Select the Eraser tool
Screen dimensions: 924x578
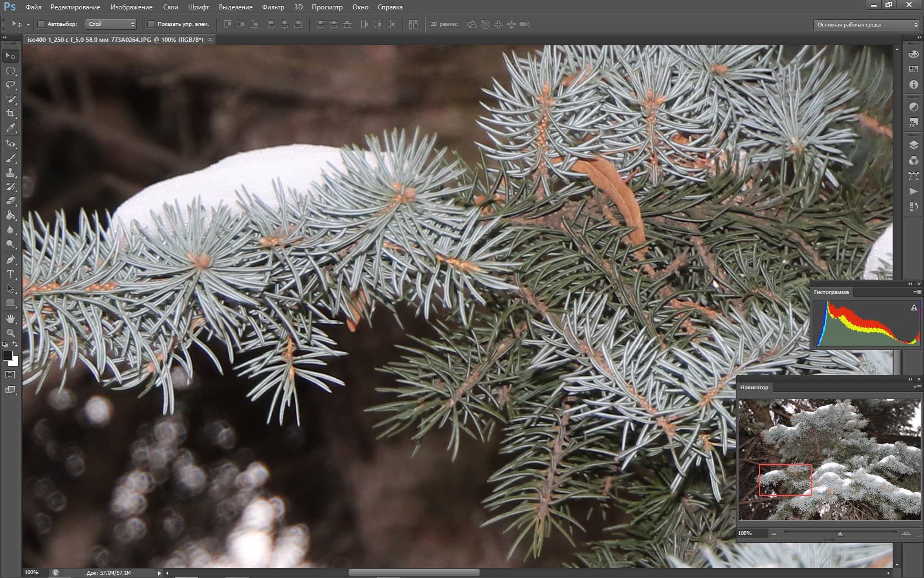pos(10,201)
